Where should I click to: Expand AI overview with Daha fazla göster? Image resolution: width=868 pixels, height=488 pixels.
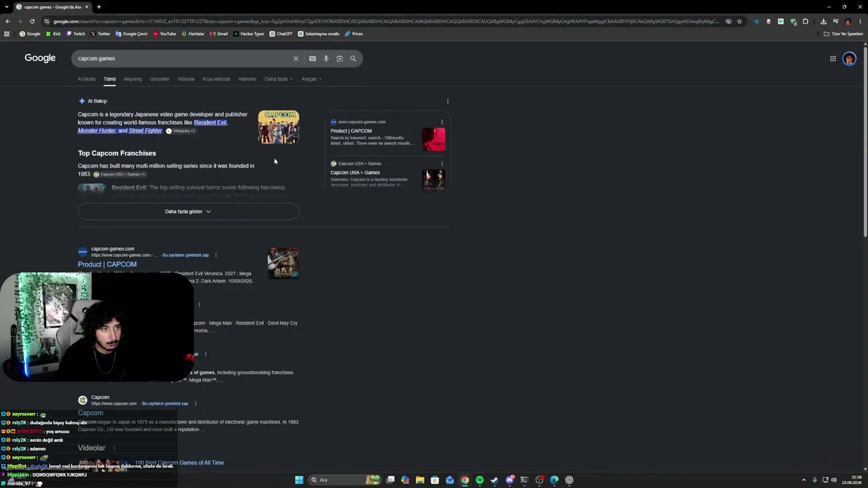(188, 211)
